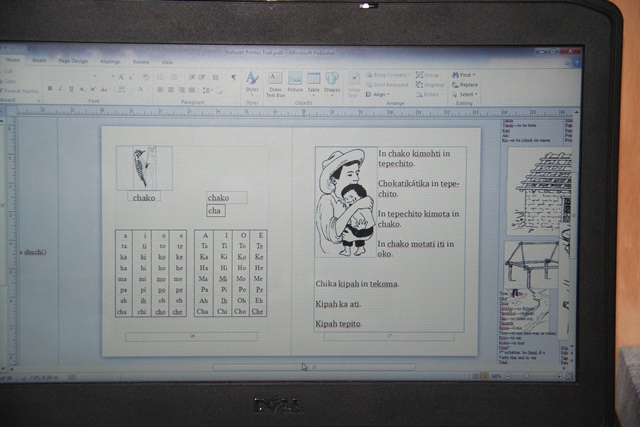Open the View tab
The image size is (640, 427).
coord(167,62)
